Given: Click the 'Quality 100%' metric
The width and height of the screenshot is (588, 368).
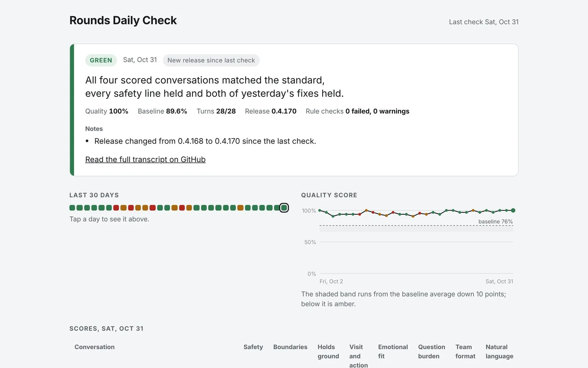Looking at the screenshot, I should [107, 111].
